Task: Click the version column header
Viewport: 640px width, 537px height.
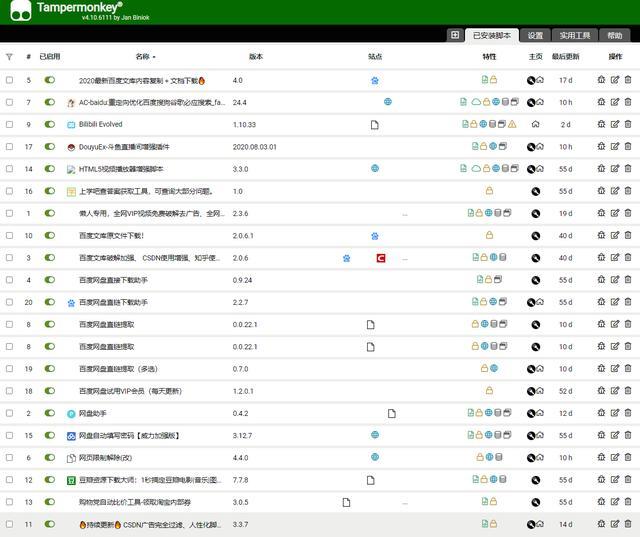Action: coord(256,57)
